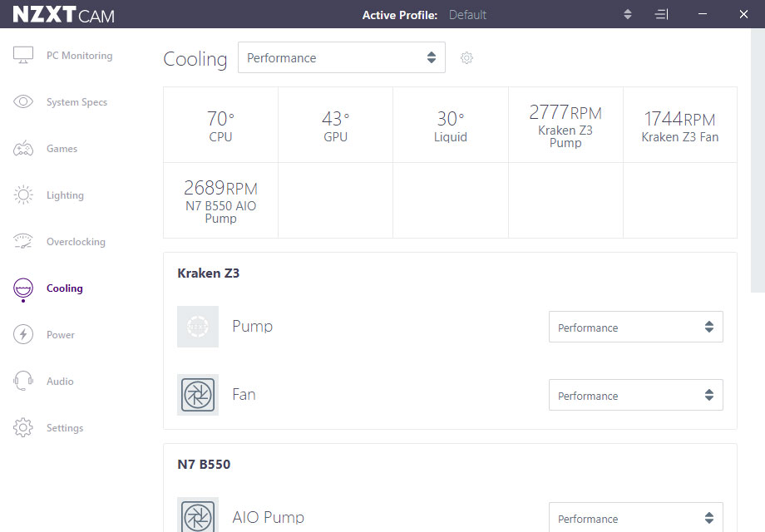Select the Cooling menu label
The width and height of the screenshot is (765, 532).
(x=64, y=288)
